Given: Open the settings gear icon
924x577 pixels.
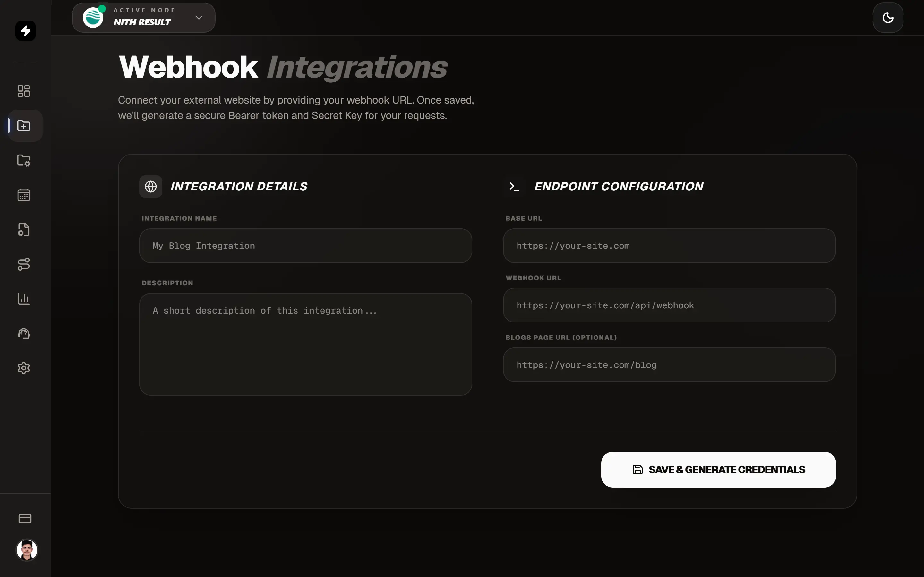Looking at the screenshot, I should point(24,368).
